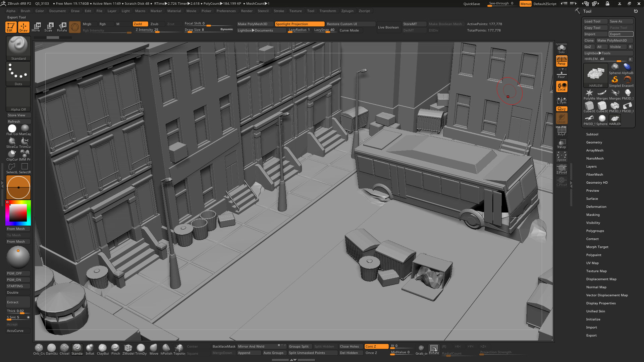This screenshot has width=644, height=362.
Task: Switch to the Scale transform tool
Action: point(49,27)
